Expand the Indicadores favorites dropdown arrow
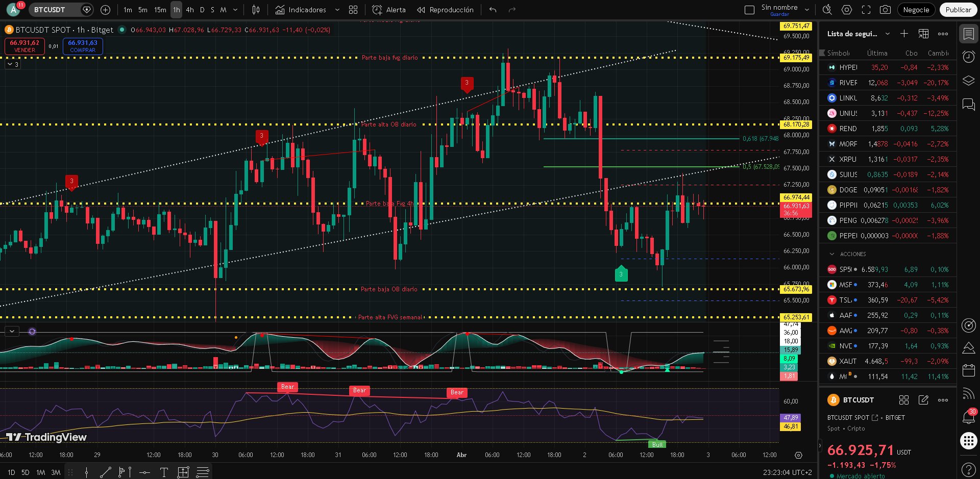This screenshot has width=980, height=479. 337,10
